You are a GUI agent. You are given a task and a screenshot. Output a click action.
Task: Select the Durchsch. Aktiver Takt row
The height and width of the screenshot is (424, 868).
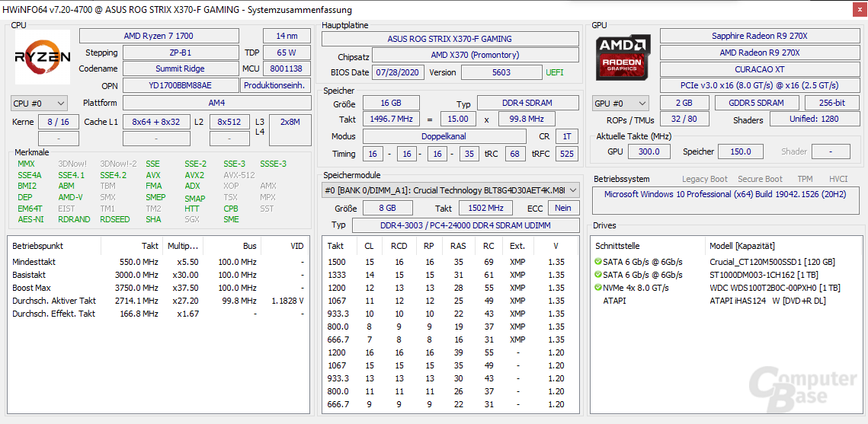point(159,301)
